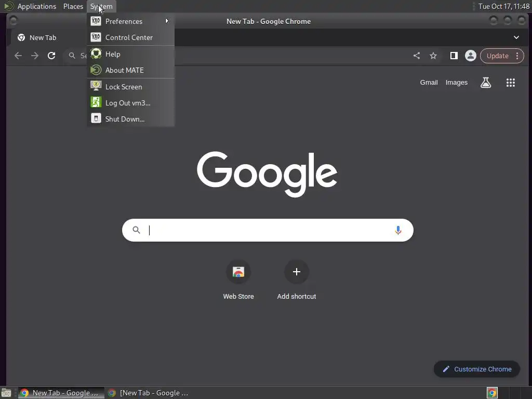Click Show Desktop icon in bottom panel
532x399 pixels.
[6, 393]
